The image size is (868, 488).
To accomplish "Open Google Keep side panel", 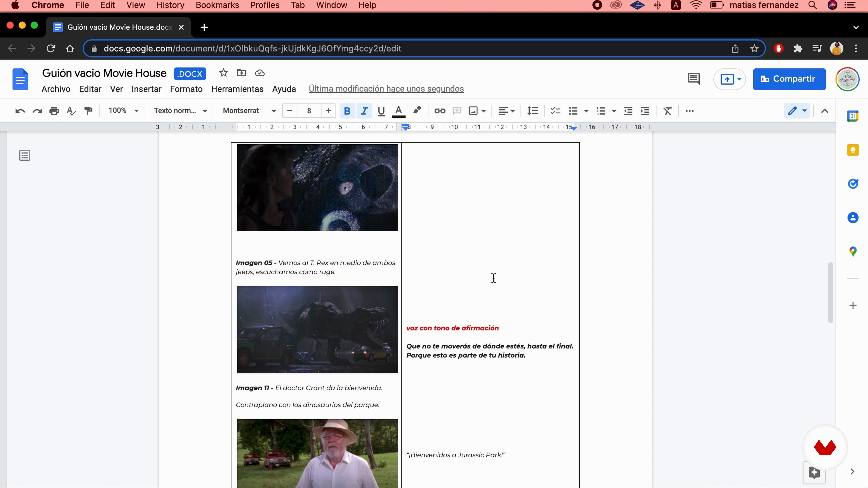I will [x=853, y=150].
